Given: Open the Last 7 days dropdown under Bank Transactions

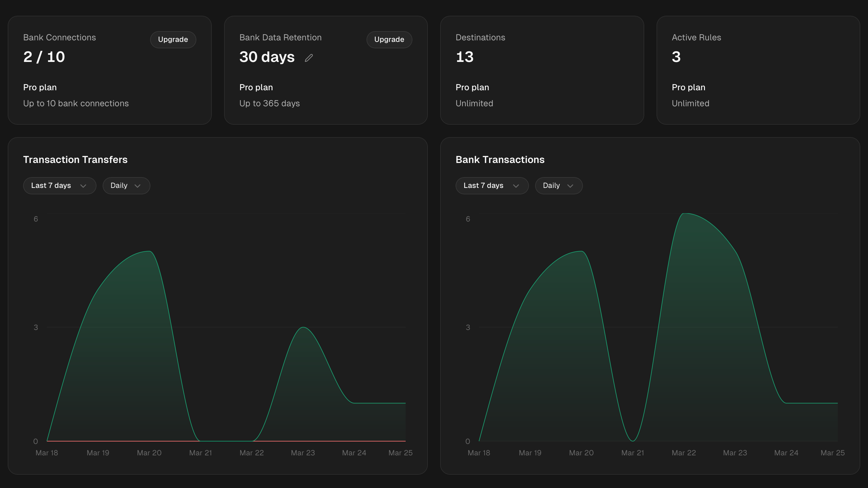Looking at the screenshot, I should point(492,185).
